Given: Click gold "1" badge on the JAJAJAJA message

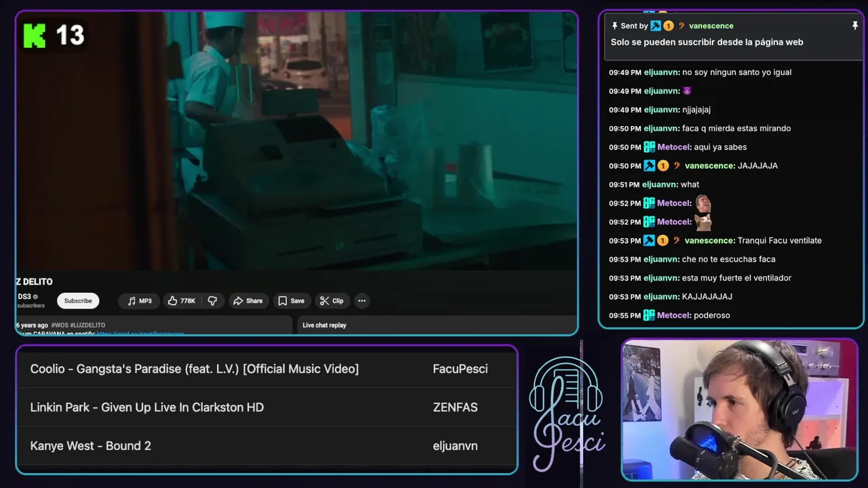Looking at the screenshot, I should (x=663, y=165).
